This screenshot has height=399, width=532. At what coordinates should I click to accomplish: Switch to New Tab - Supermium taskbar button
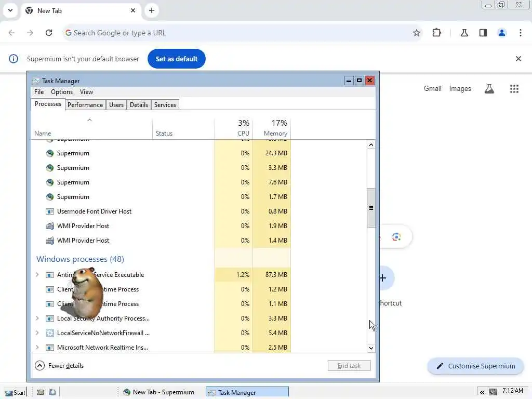[159, 393]
